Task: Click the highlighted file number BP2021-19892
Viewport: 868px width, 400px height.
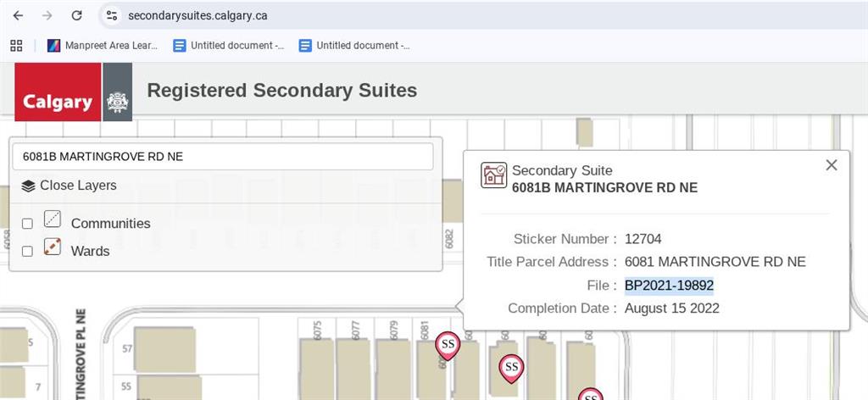Action: [669, 286]
